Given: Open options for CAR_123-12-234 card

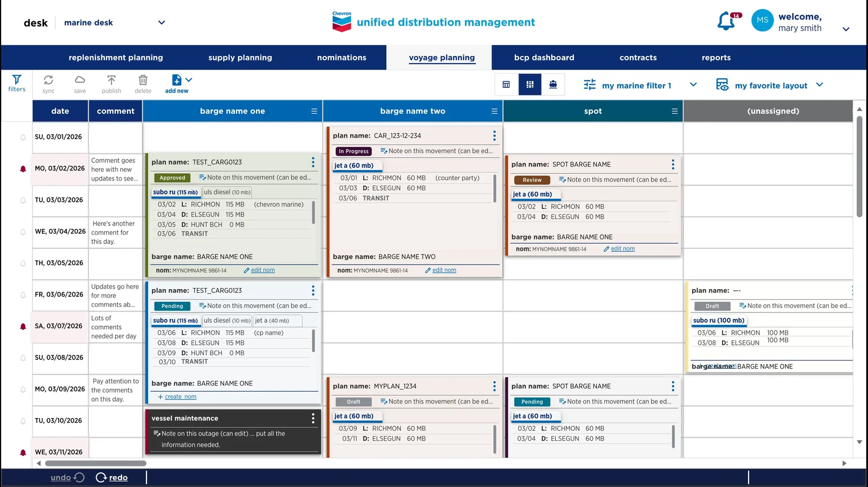Looking at the screenshot, I should (494, 136).
